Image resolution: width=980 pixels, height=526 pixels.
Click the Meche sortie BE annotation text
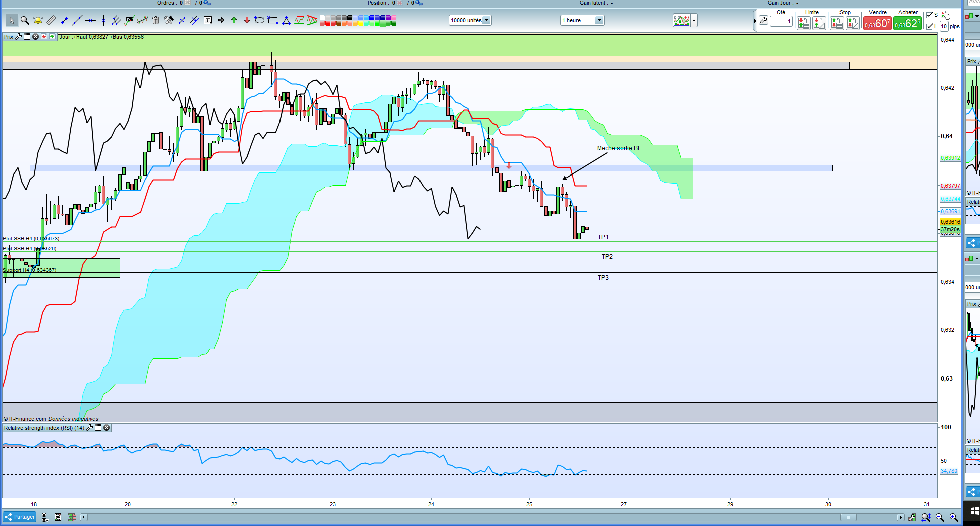619,148
